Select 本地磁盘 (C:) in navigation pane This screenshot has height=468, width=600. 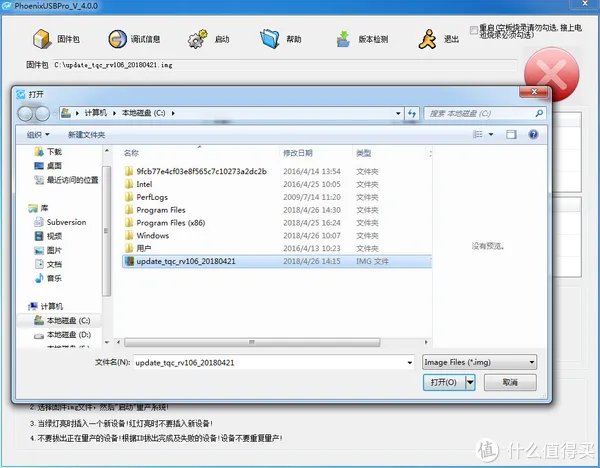point(62,320)
